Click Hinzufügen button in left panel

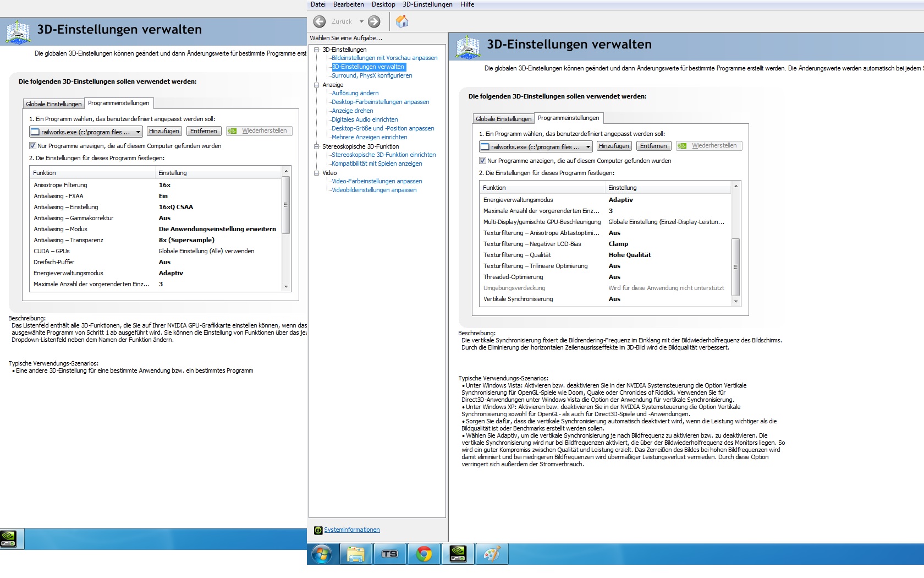click(x=164, y=131)
